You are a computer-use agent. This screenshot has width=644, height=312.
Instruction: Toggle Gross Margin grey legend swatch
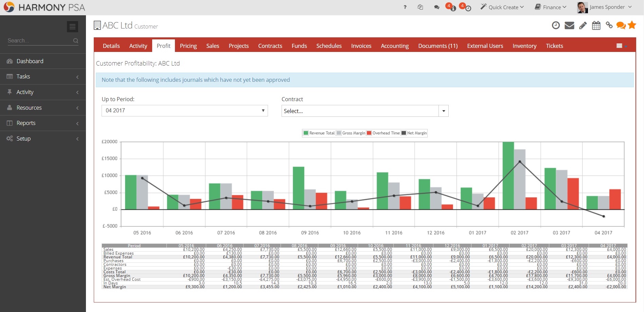[x=339, y=133]
